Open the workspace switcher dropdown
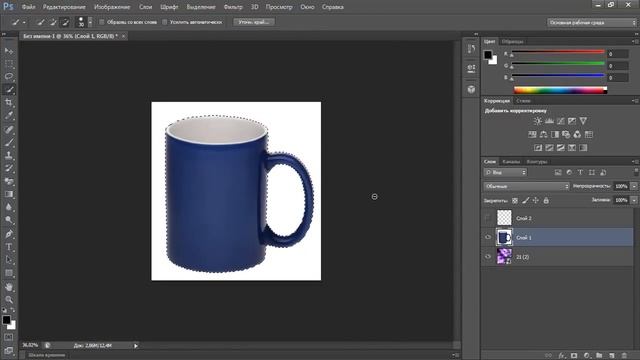Image resolution: width=640 pixels, height=360 pixels. (591, 22)
